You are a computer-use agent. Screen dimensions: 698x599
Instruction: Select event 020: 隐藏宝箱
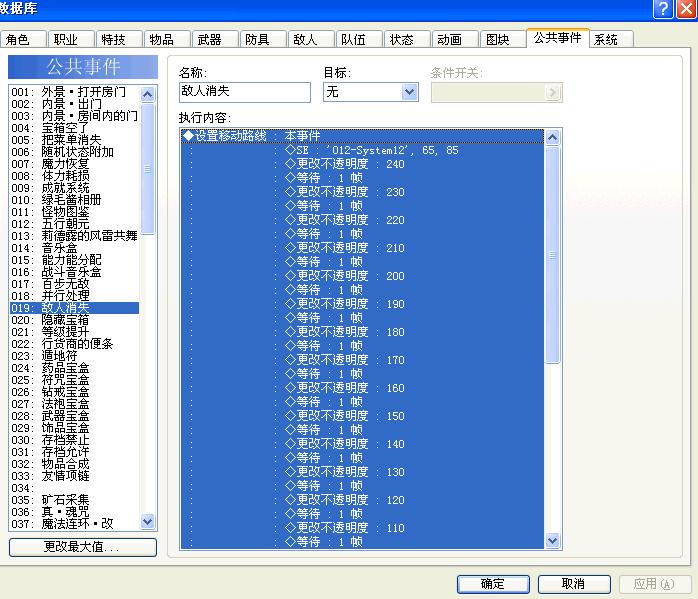pyautogui.click(x=74, y=320)
